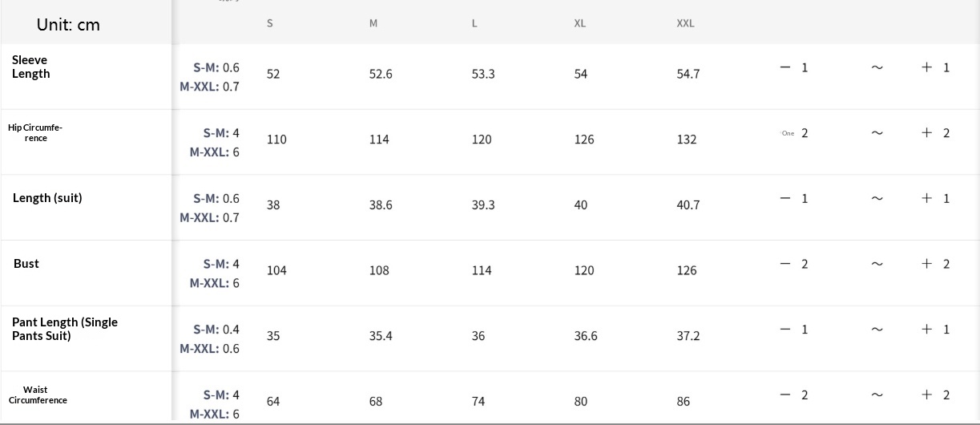Screen dimensions: 980x425
Task: Click the minus tolerance in Bust row
Action: click(x=794, y=264)
